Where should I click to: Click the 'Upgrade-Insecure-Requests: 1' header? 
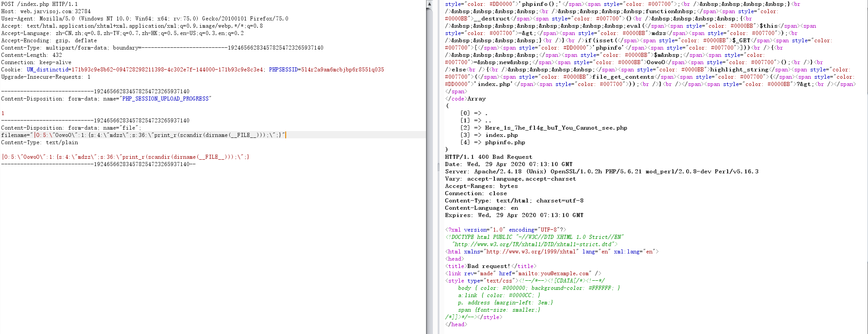(x=46, y=77)
